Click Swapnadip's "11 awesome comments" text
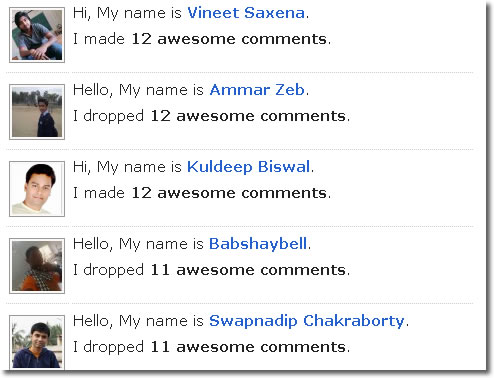This screenshot has height=378, width=494. (x=248, y=347)
